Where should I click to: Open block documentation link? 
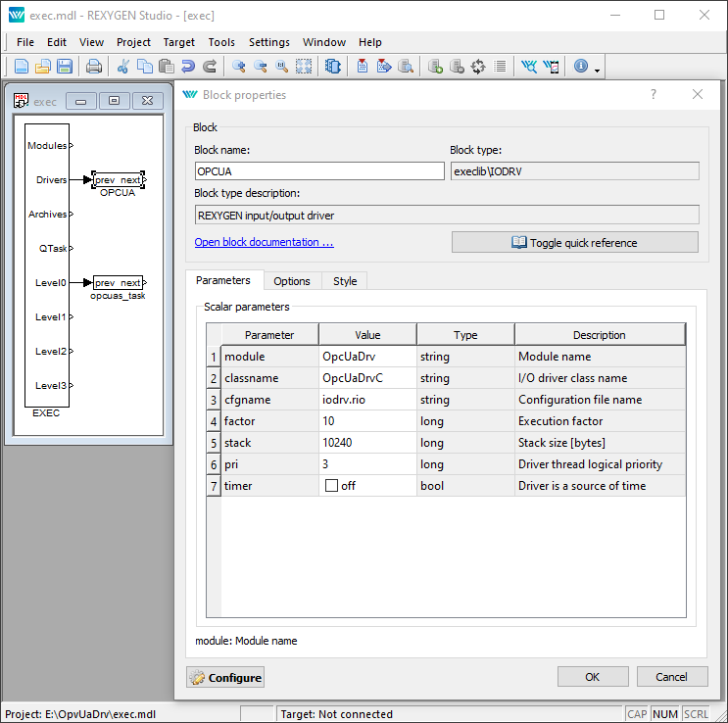tap(264, 242)
